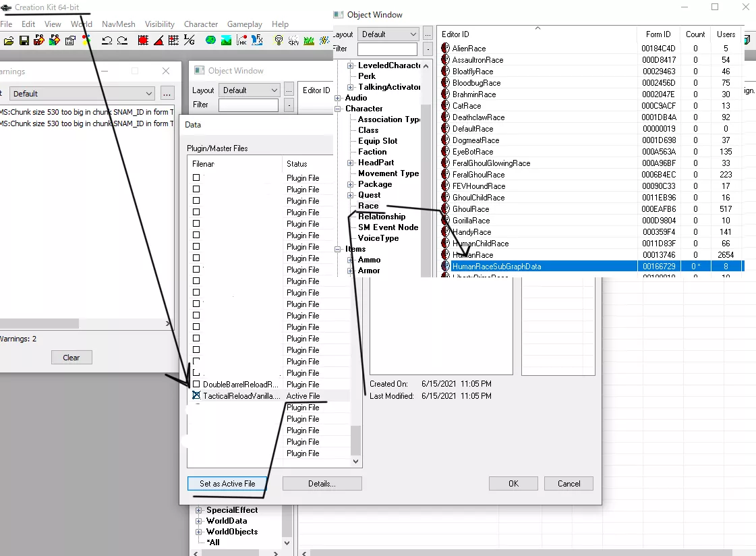
Task: Click the GhoulRace row icon
Action: (446, 208)
